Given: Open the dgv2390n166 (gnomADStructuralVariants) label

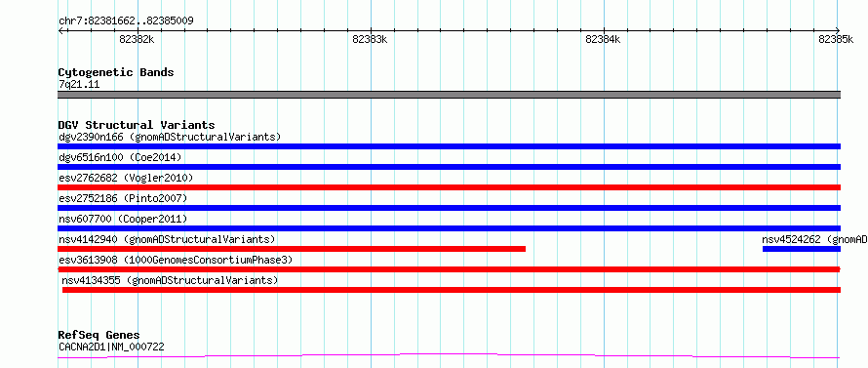Looking at the screenshot, I should pyautogui.click(x=170, y=137).
